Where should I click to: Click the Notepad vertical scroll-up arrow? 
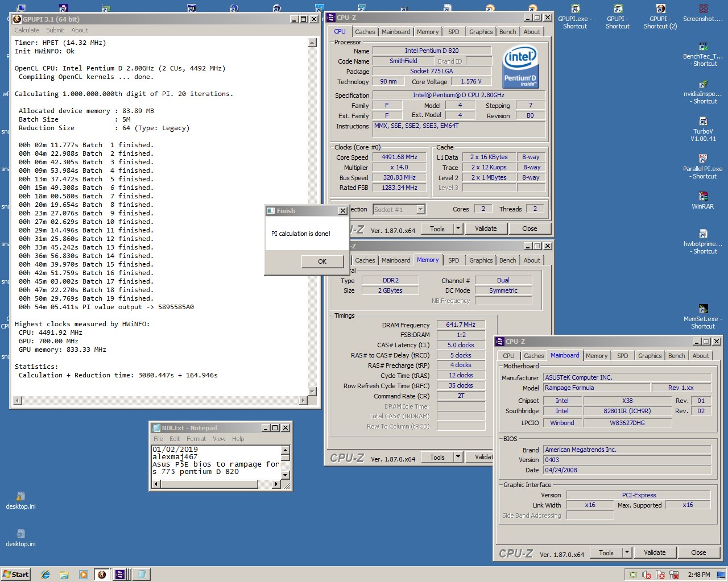pos(286,450)
